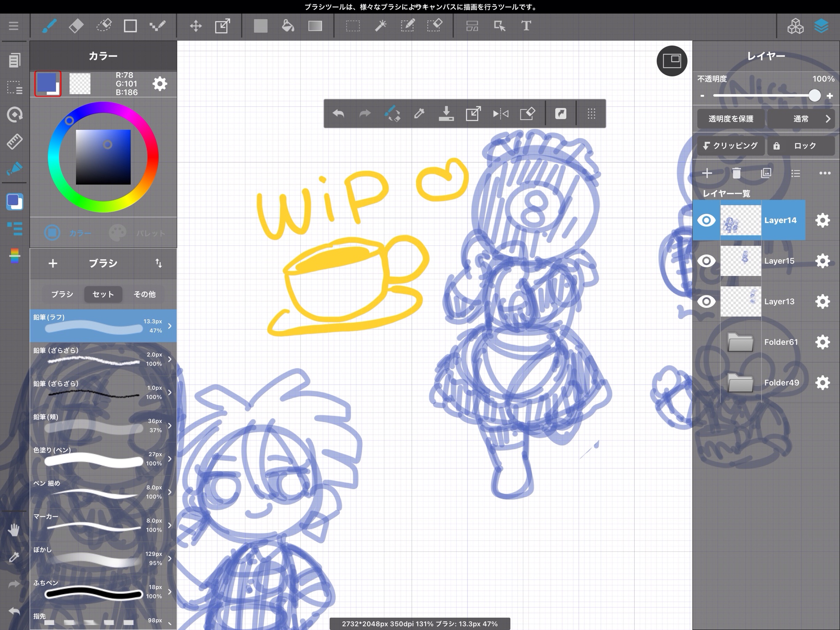Select the Eraser tool in top toolbar
840x630 pixels.
[76, 26]
